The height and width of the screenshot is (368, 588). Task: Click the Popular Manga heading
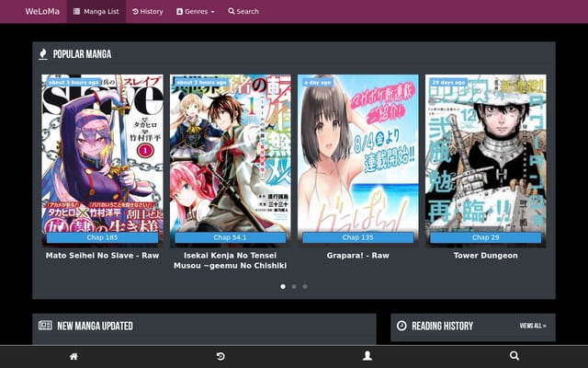pyautogui.click(x=82, y=54)
